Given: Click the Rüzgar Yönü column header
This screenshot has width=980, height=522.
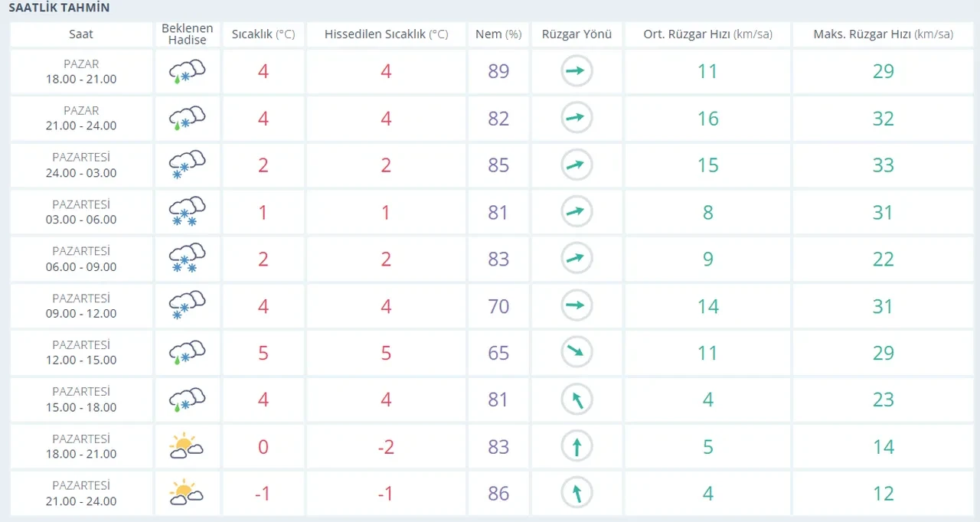Looking at the screenshot, I should 577,34.
